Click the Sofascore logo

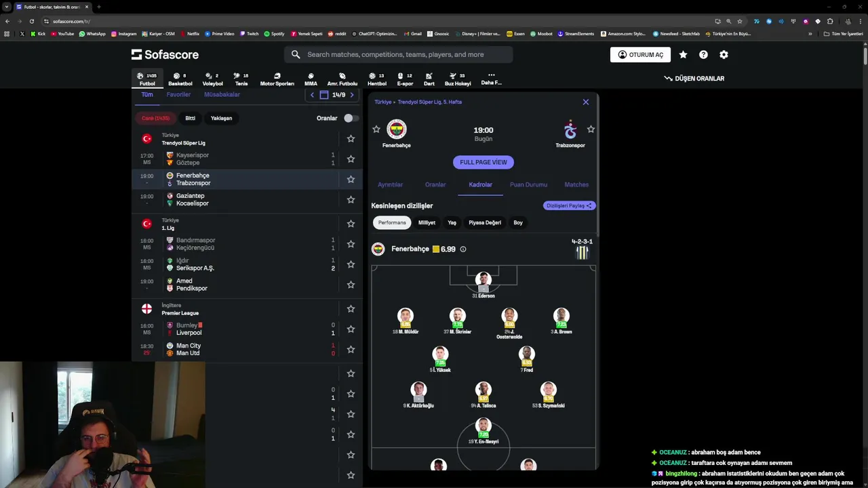point(165,54)
